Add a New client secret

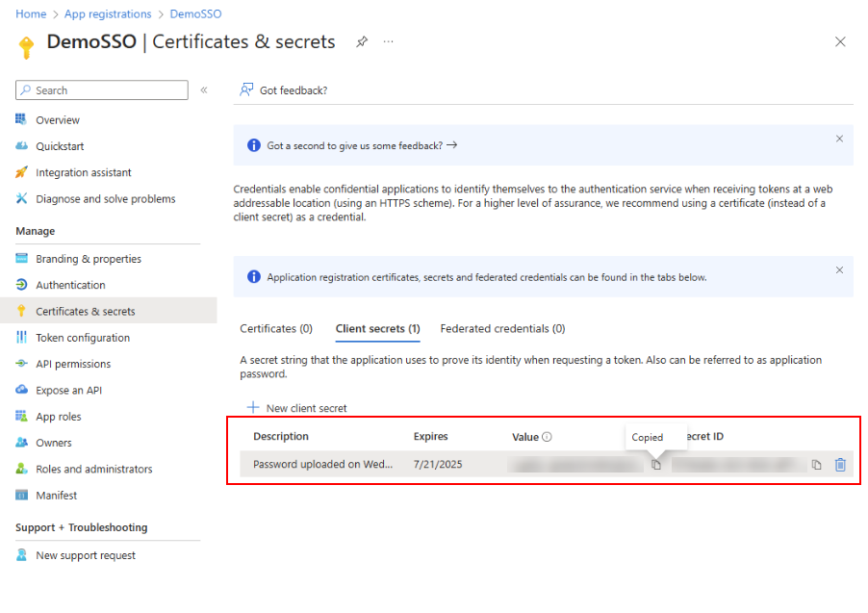[297, 408]
